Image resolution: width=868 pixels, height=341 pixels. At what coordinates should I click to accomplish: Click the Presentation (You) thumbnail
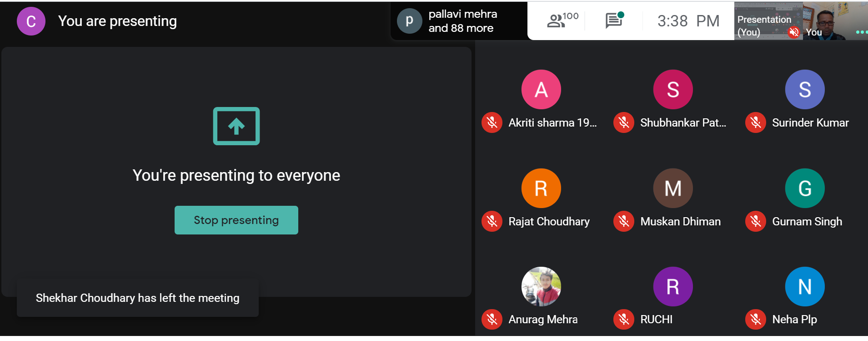click(764, 20)
